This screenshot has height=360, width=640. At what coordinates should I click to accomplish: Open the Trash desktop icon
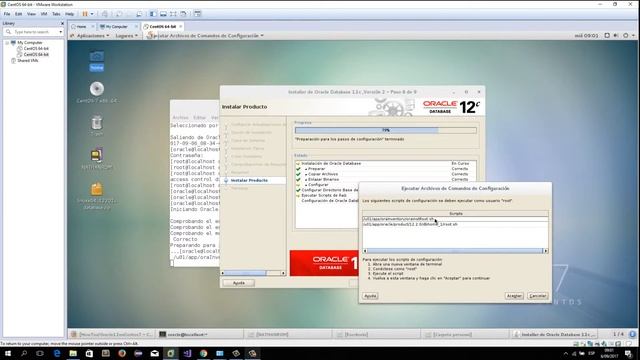pyautogui.click(x=97, y=126)
